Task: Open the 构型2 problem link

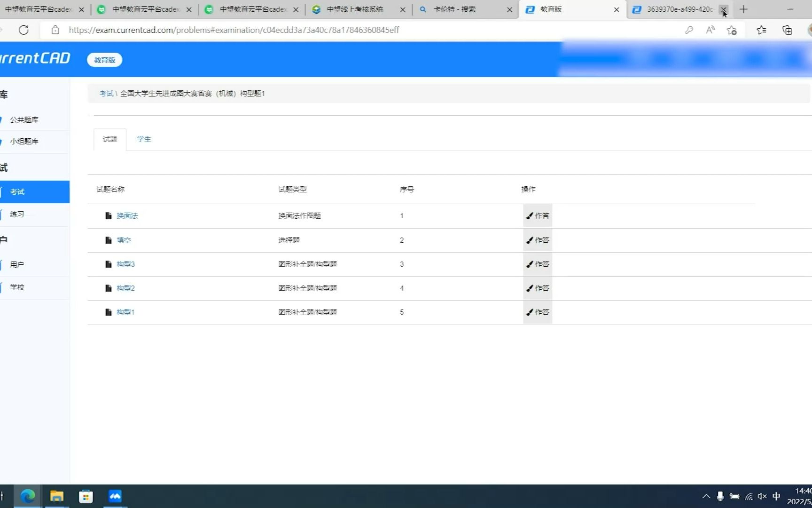Action: coord(125,288)
